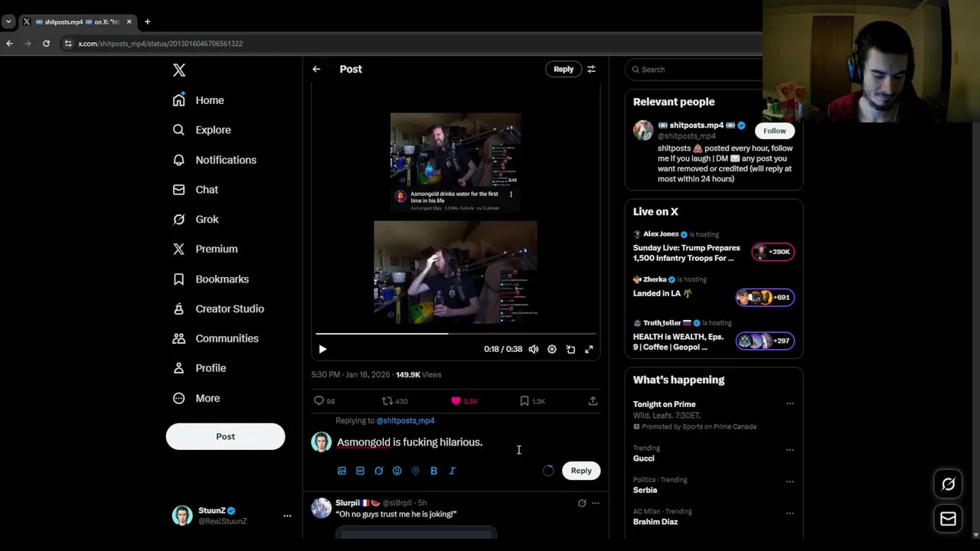Open Tonight on Prime promotion options
Viewport: 980px width, 551px height.
[x=789, y=404]
